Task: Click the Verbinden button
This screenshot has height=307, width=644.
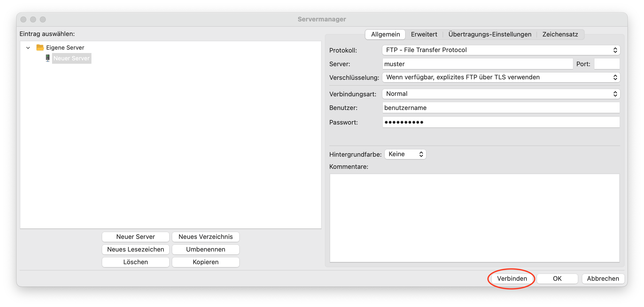Action: (x=511, y=278)
